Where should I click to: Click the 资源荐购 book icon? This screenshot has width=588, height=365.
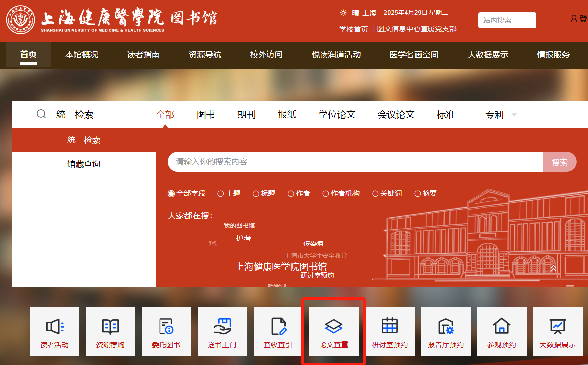(110, 326)
